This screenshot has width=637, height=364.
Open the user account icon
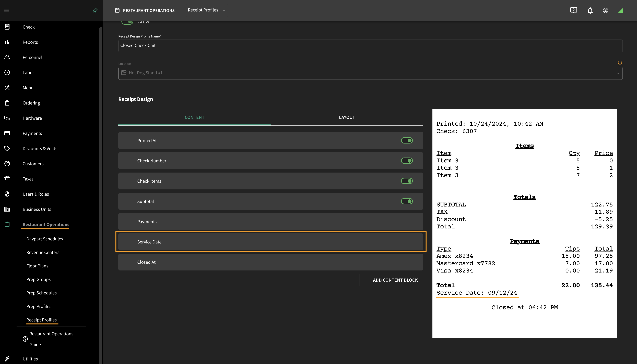pos(605,10)
